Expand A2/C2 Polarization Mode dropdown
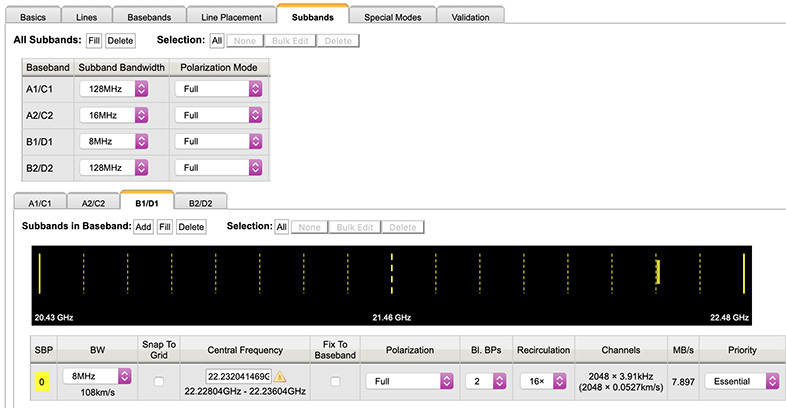The width and height of the screenshot is (786, 408). coord(218,115)
